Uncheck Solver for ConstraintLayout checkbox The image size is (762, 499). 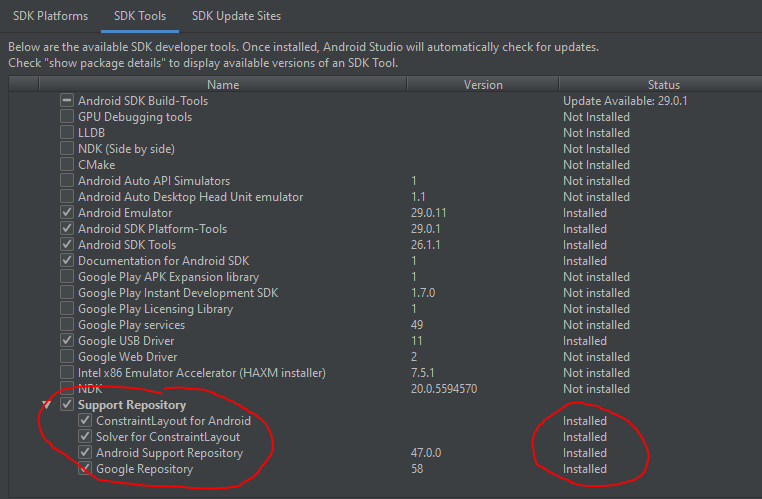(85, 436)
